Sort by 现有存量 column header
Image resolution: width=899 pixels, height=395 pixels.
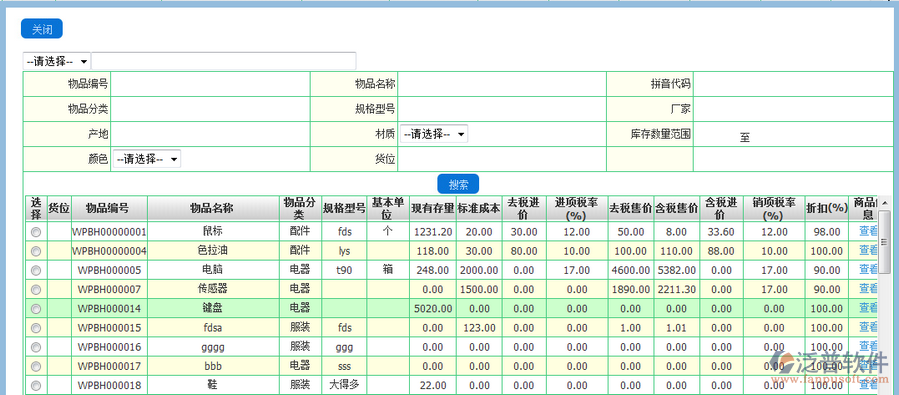433,208
